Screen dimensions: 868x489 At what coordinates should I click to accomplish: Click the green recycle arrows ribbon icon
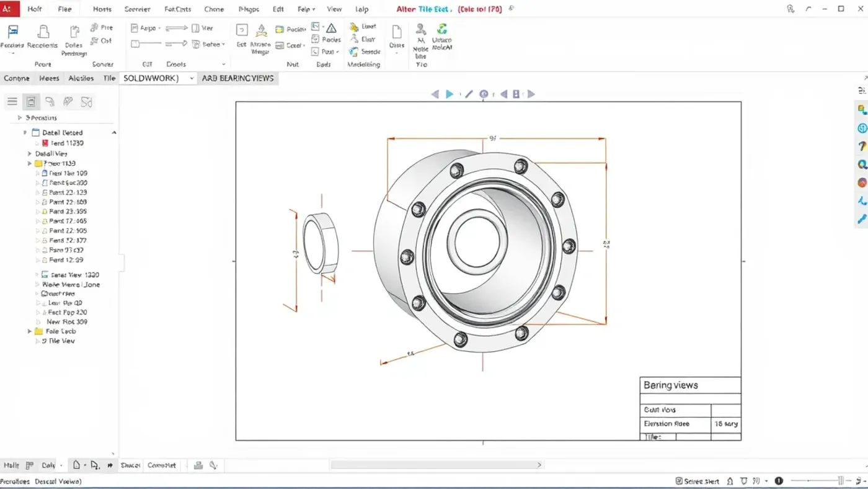point(442,29)
